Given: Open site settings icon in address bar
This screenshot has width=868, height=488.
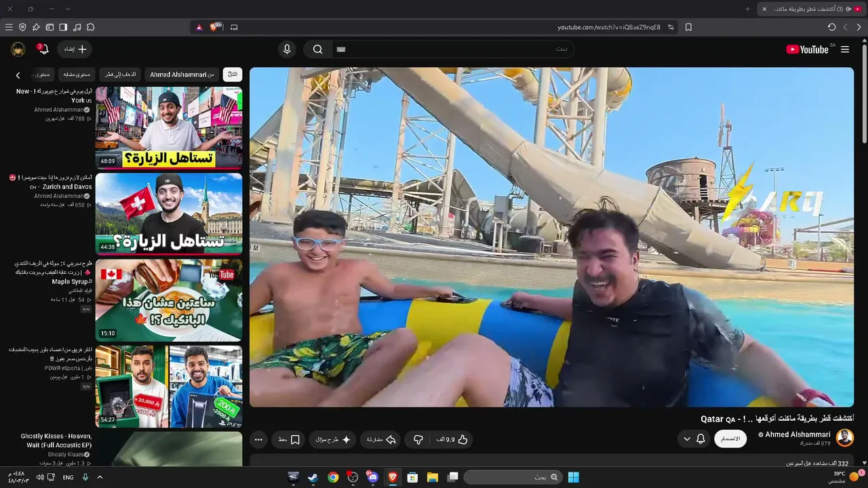Looking at the screenshot, I should (x=671, y=27).
